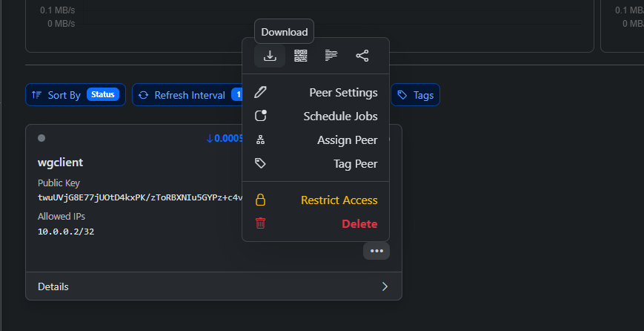Click the tag icon in Tags button
Image resolution: width=644 pixels, height=331 pixels.
coord(402,95)
